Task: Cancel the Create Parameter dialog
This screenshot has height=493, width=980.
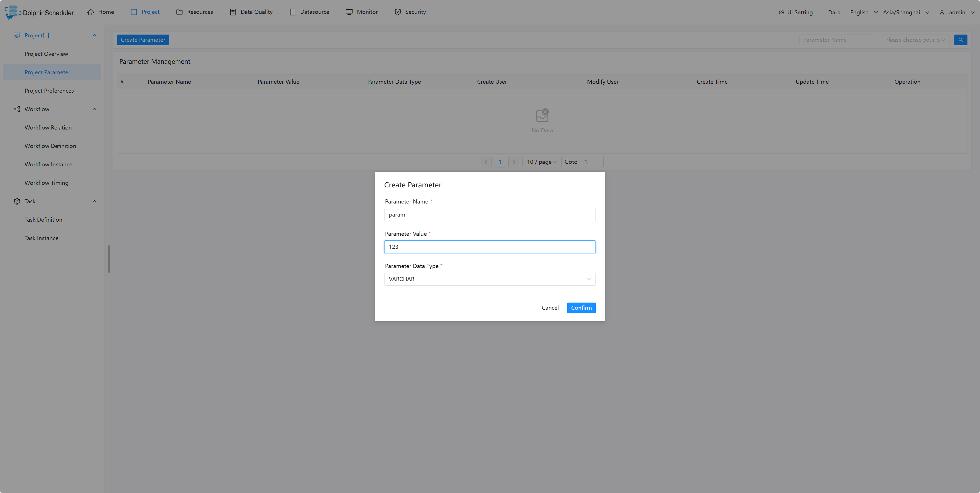Action: [550, 308]
